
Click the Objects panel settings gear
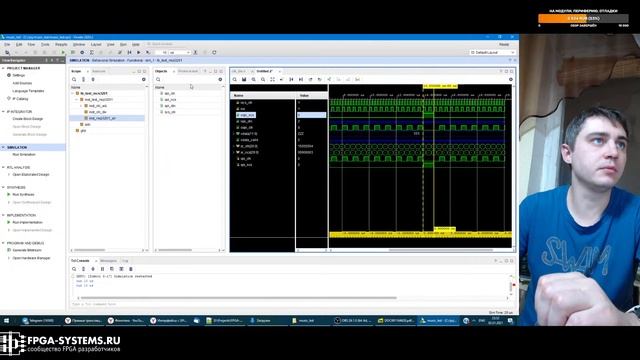220,79
